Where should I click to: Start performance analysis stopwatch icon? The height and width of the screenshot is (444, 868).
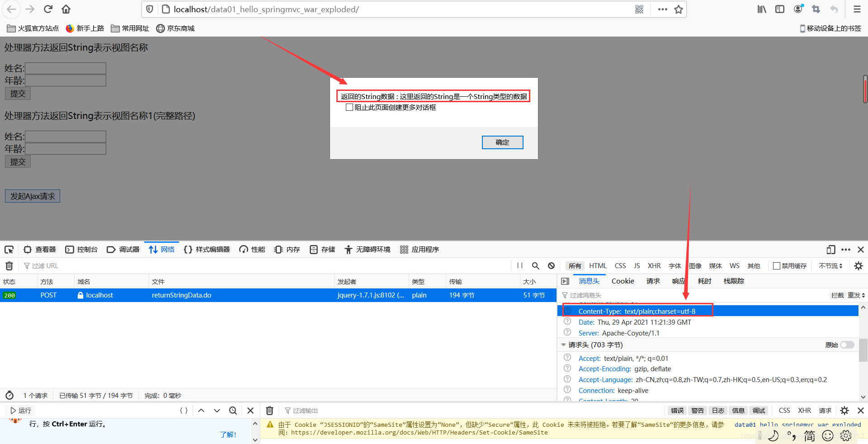[x=9, y=395]
